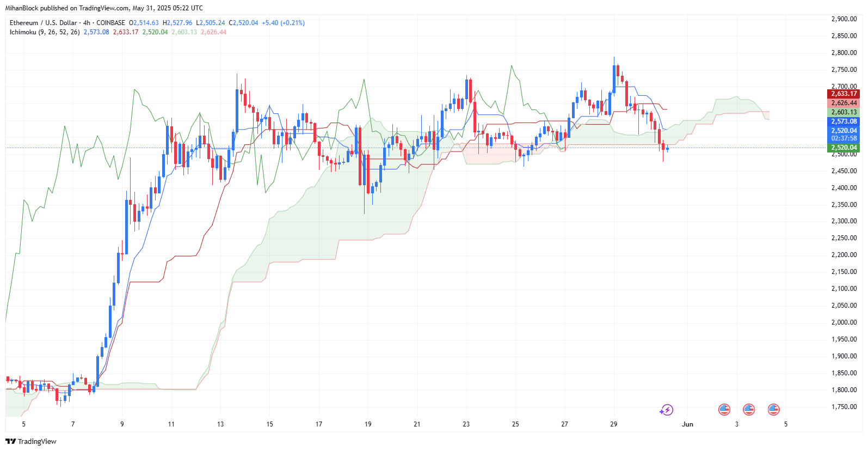Image resolution: width=868 pixels, height=451 pixels.
Task: Click the 02:37:58 candle countdown timer
Action: (x=843, y=138)
